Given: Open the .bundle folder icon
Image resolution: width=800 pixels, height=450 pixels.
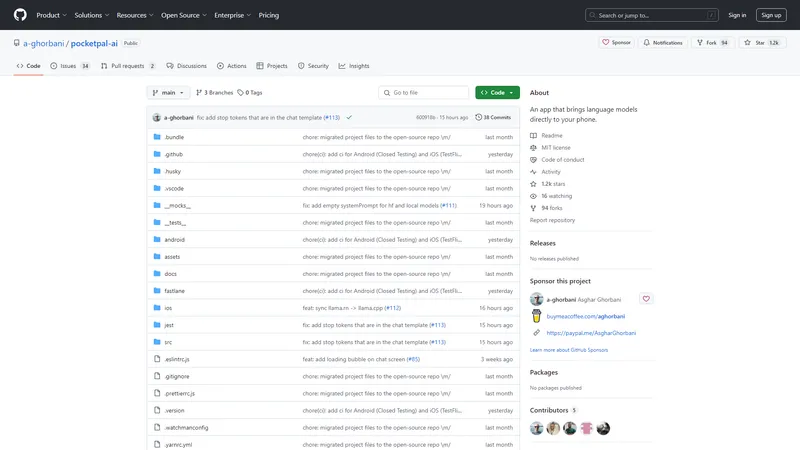Looking at the screenshot, I should (x=157, y=137).
